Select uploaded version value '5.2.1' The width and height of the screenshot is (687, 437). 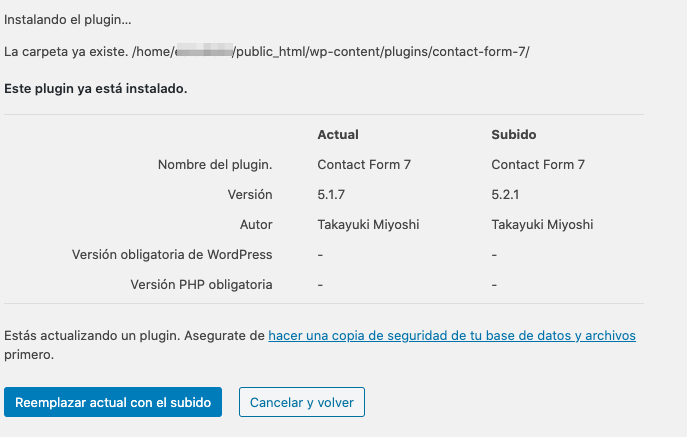coord(505,195)
